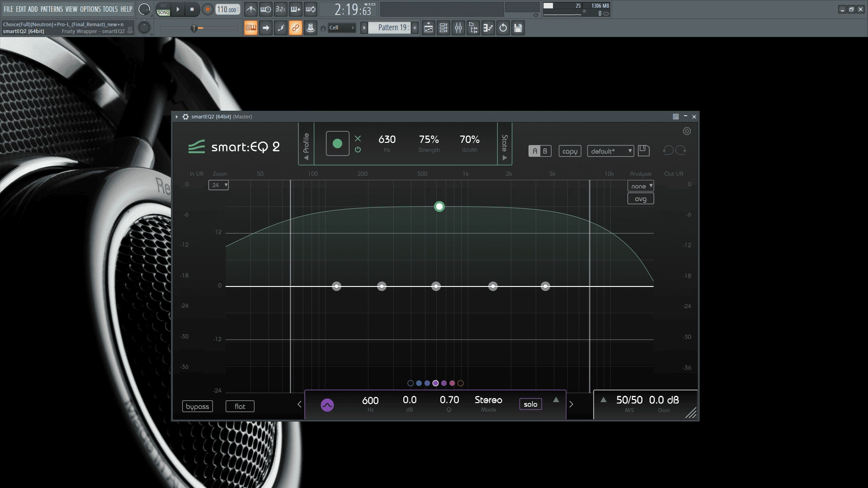The width and height of the screenshot is (868, 488).
Task: Start learning with green record circle
Action: click(337, 144)
